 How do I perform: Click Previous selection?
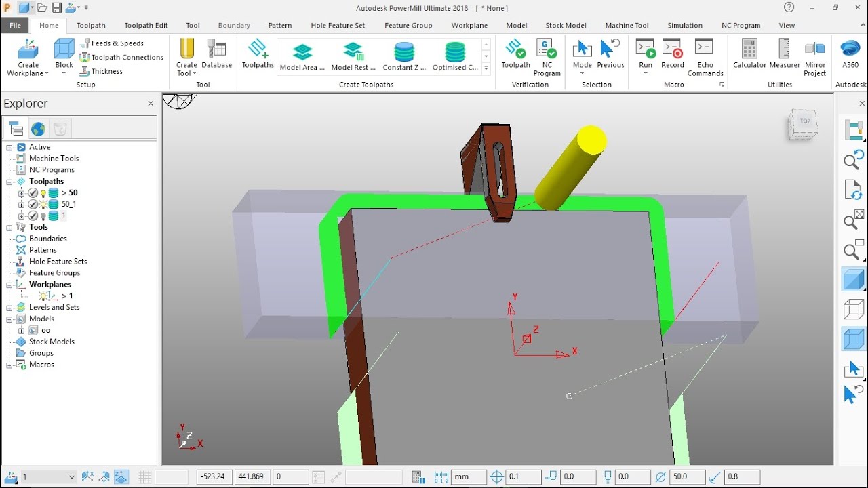(x=610, y=54)
